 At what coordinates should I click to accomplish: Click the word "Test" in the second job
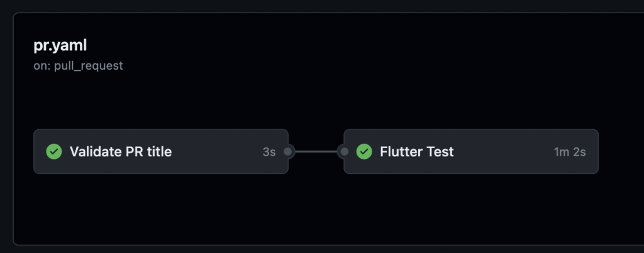coord(441,151)
